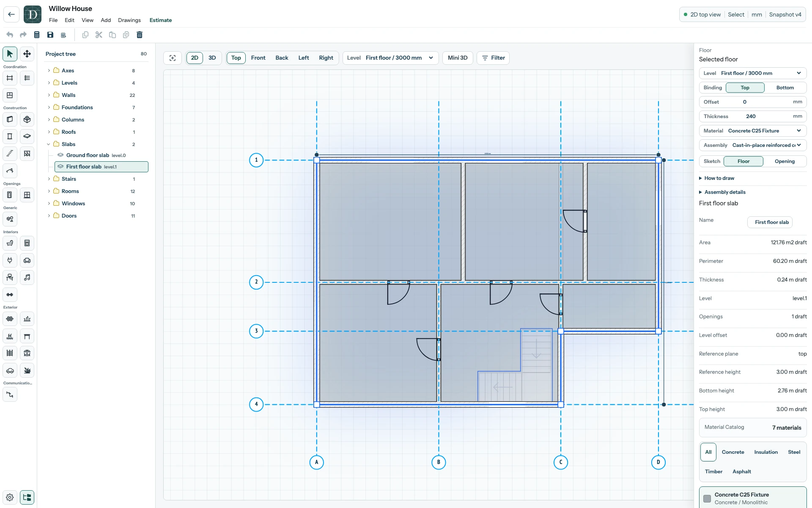Image resolution: width=812 pixels, height=508 pixels.
Task: Open the Level dropdown in view bar
Action: 390,58
